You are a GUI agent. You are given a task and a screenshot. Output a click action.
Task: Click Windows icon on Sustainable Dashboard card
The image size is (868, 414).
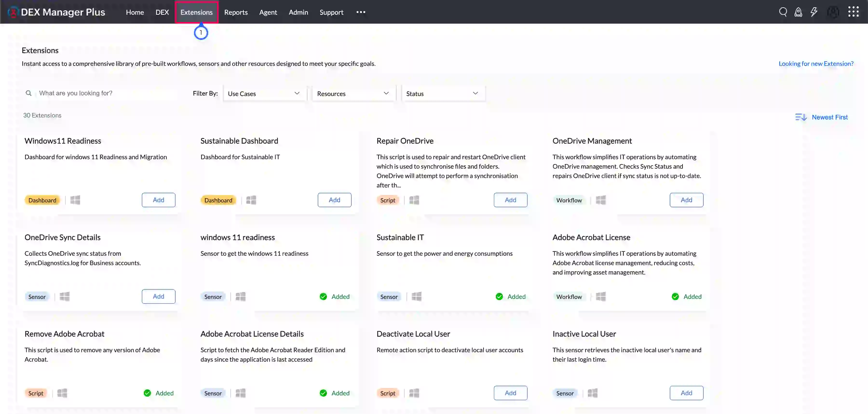click(251, 200)
